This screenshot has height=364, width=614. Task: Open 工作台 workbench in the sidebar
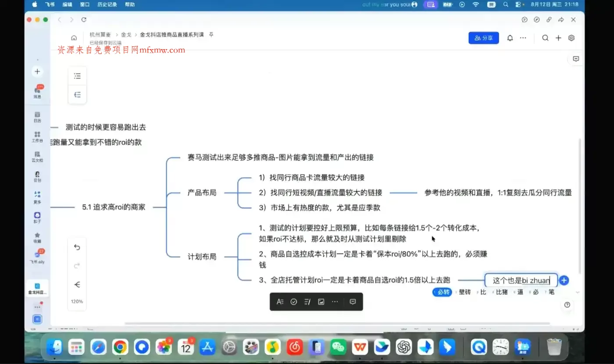[x=37, y=137]
